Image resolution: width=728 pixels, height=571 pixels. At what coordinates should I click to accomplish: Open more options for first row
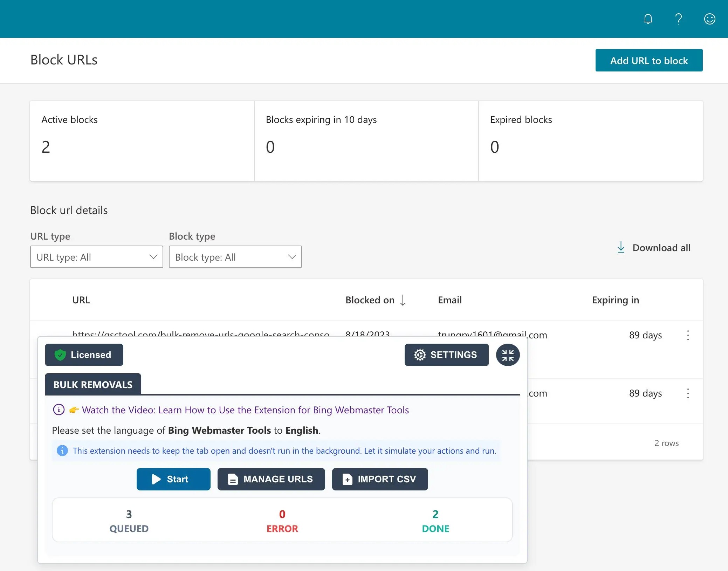[x=688, y=335]
